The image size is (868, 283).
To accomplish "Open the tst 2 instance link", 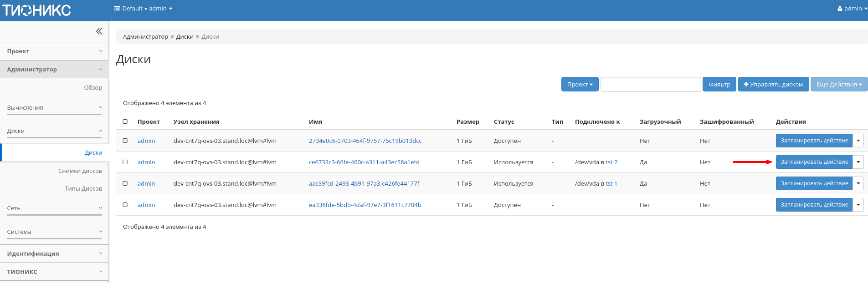I will 611,162.
